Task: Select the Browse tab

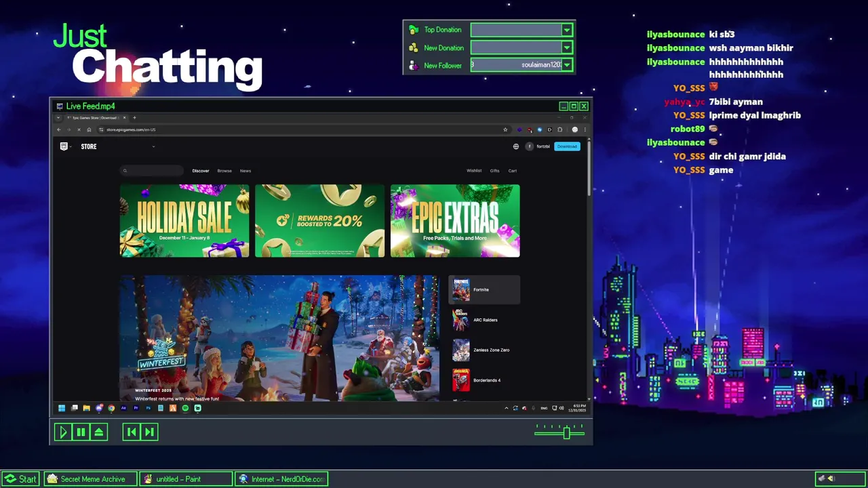Action: point(224,171)
